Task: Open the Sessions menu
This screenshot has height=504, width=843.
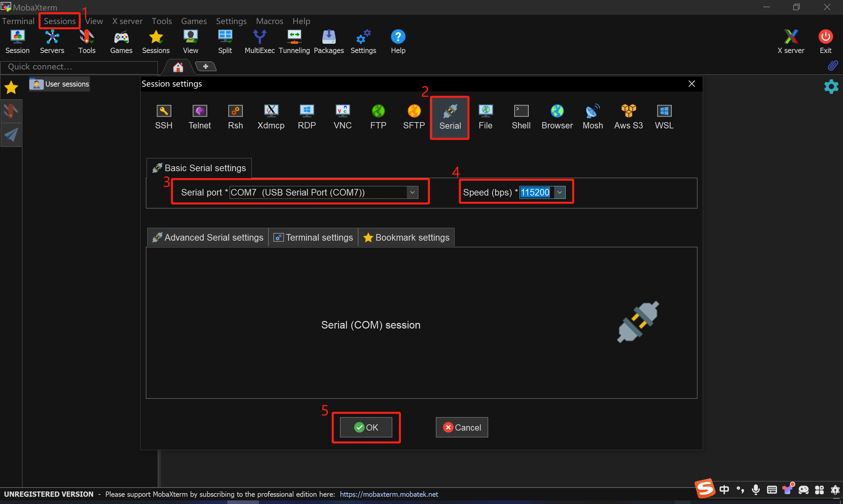Action: click(x=60, y=21)
